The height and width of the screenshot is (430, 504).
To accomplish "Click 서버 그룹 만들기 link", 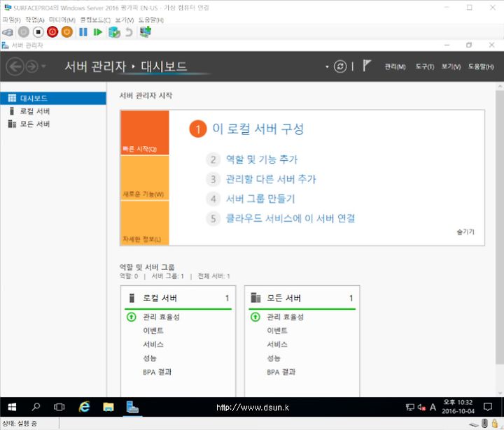I will pos(260,199).
